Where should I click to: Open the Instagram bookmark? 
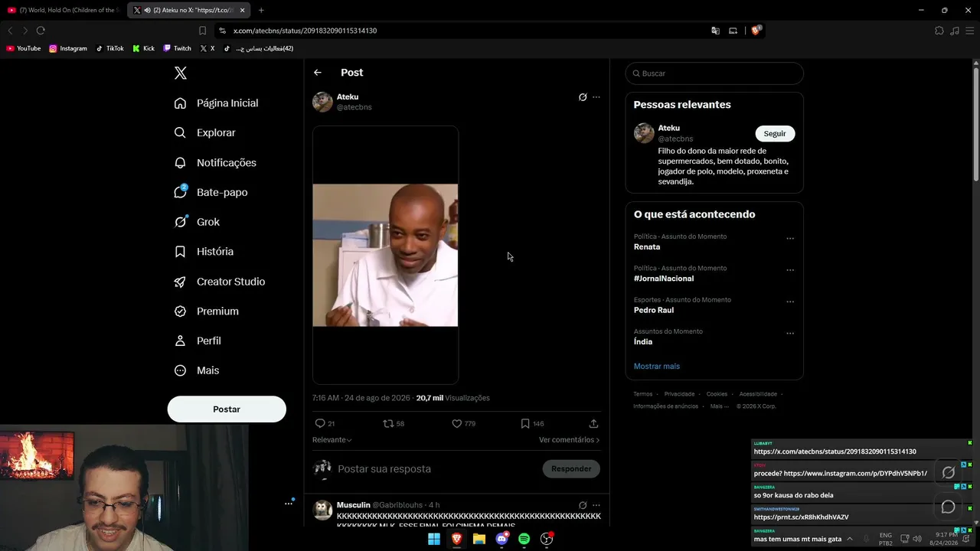(68, 48)
